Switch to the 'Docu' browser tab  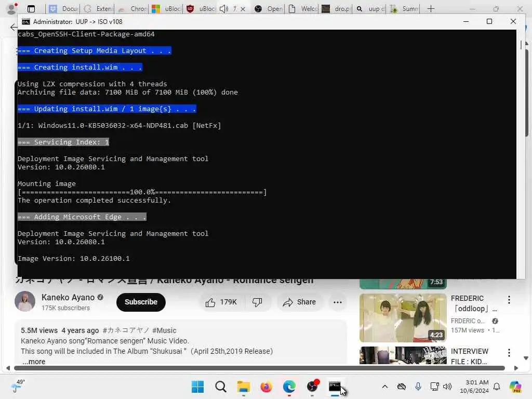tap(64, 9)
